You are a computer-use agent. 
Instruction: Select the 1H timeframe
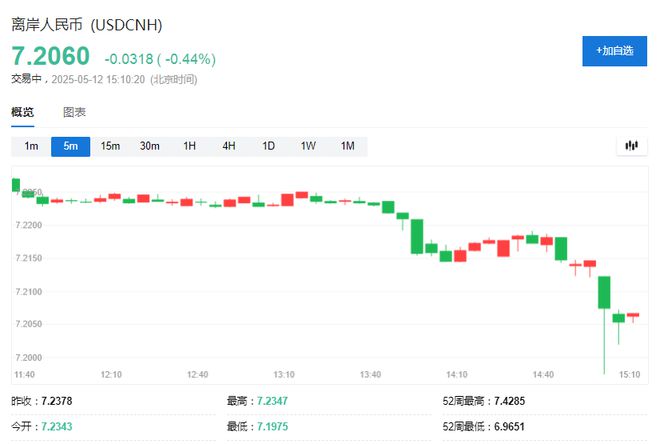click(x=189, y=146)
